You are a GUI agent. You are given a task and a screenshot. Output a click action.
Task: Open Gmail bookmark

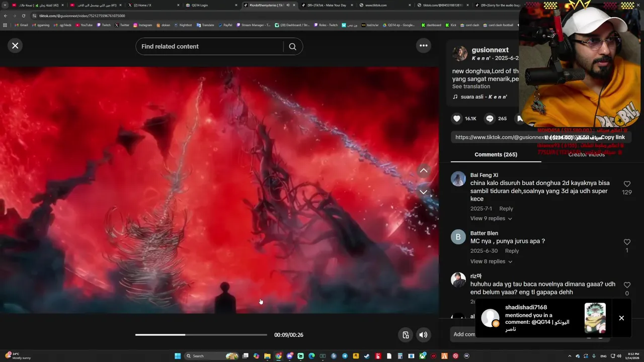click(x=21, y=25)
